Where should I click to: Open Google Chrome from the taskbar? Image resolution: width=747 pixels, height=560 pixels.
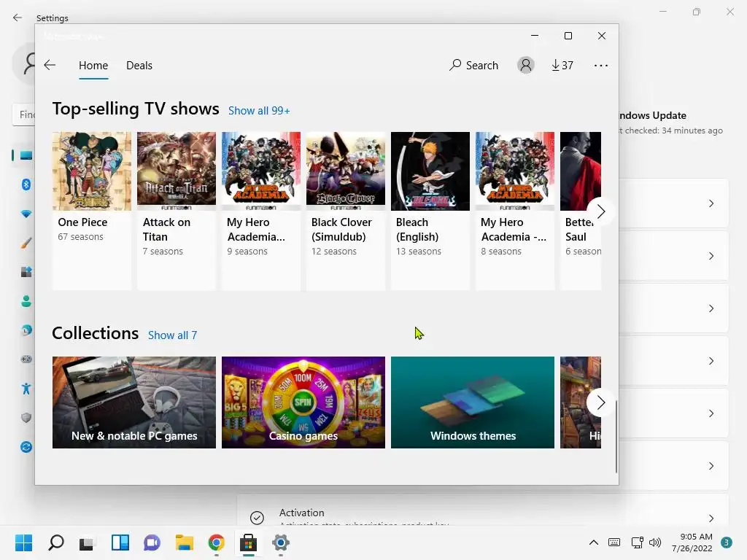[x=216, y=542]
